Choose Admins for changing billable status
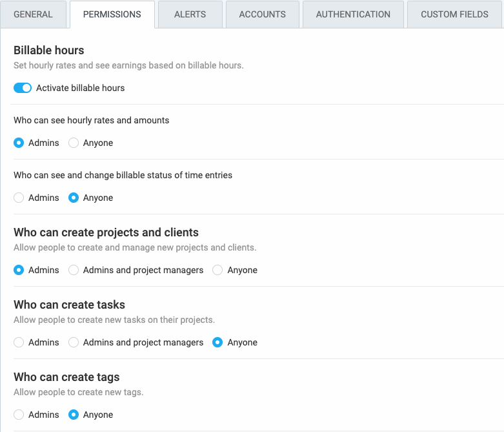Screen dimensions: 504x432 coord(19,198)
